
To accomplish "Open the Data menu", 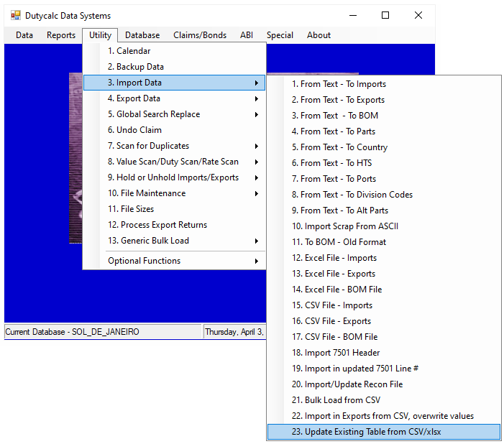I will pos(24,35).
